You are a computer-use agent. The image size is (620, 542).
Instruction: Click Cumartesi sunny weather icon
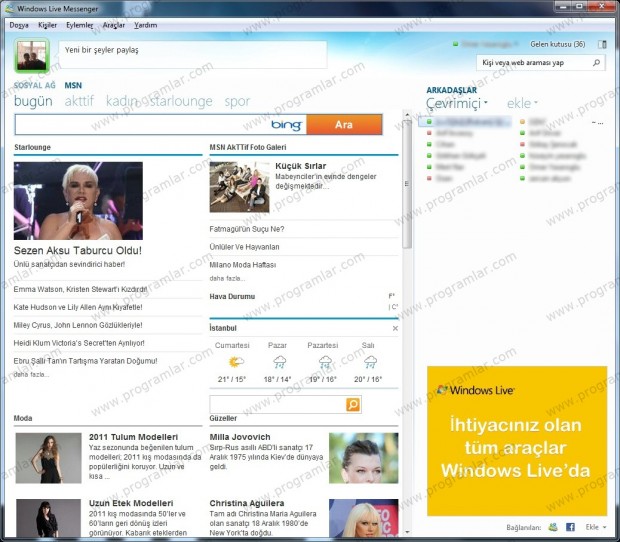click(236, 362)
